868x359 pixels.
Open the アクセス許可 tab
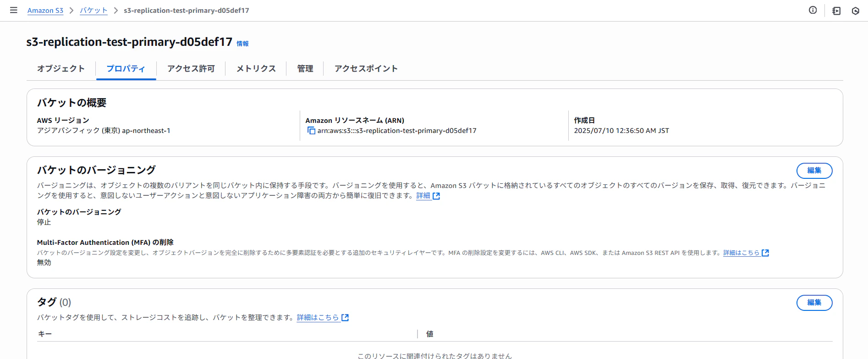coord(191,68)
